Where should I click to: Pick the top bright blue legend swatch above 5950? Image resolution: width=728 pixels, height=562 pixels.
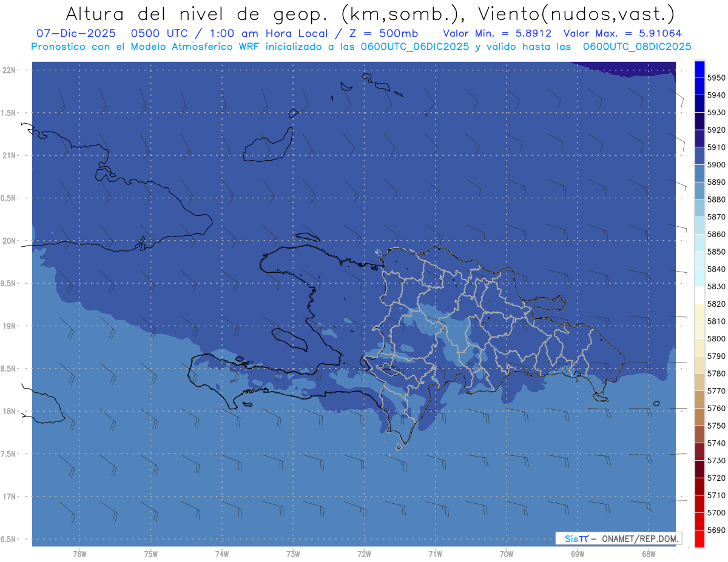699,69
